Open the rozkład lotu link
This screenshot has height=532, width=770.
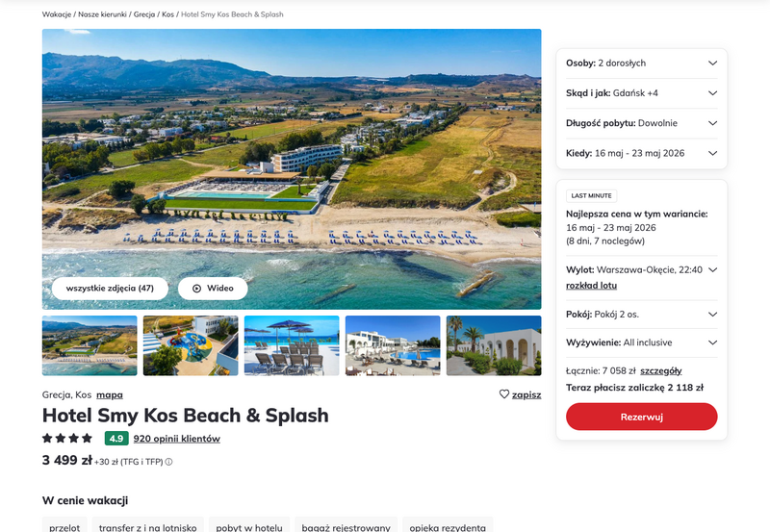click(x=591, y=286)
